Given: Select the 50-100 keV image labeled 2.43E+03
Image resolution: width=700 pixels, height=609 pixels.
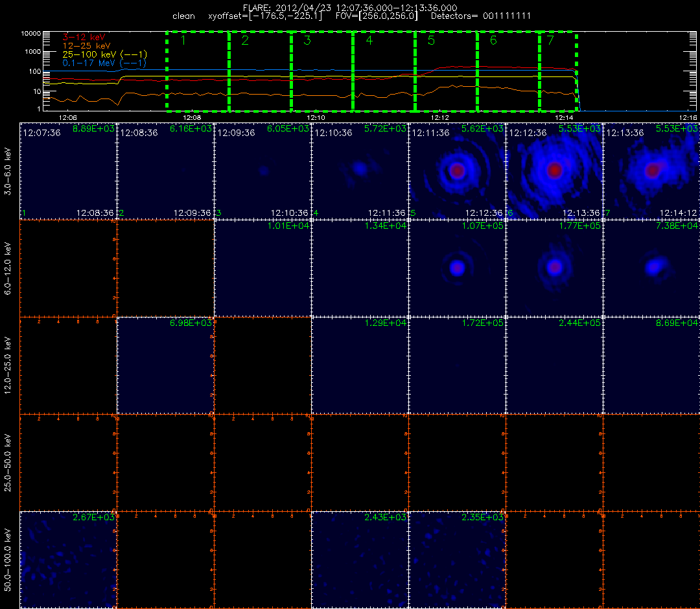Looking at the screenshot, I should pos(360,560).
